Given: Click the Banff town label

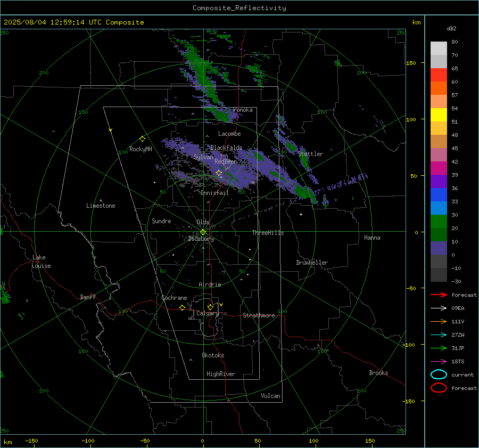Looking at the screenshot, I should pyautogui.click(x=88, y=297).
